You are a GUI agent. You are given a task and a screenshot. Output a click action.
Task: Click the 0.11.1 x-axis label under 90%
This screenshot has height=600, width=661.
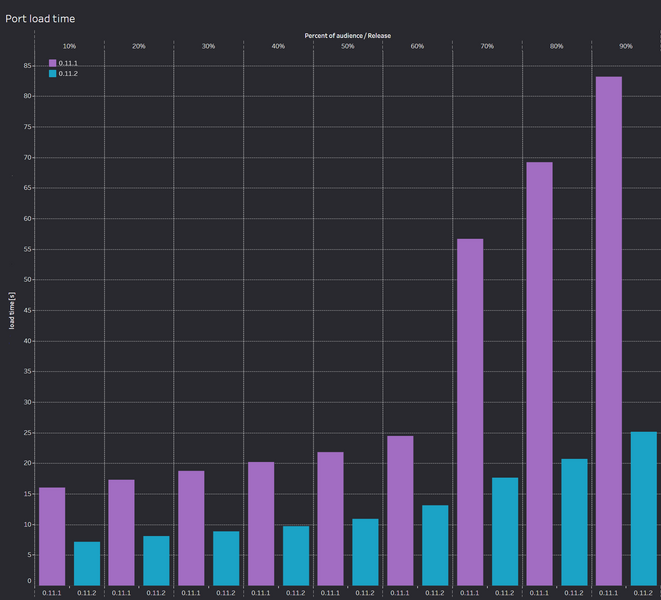(608, 593)
